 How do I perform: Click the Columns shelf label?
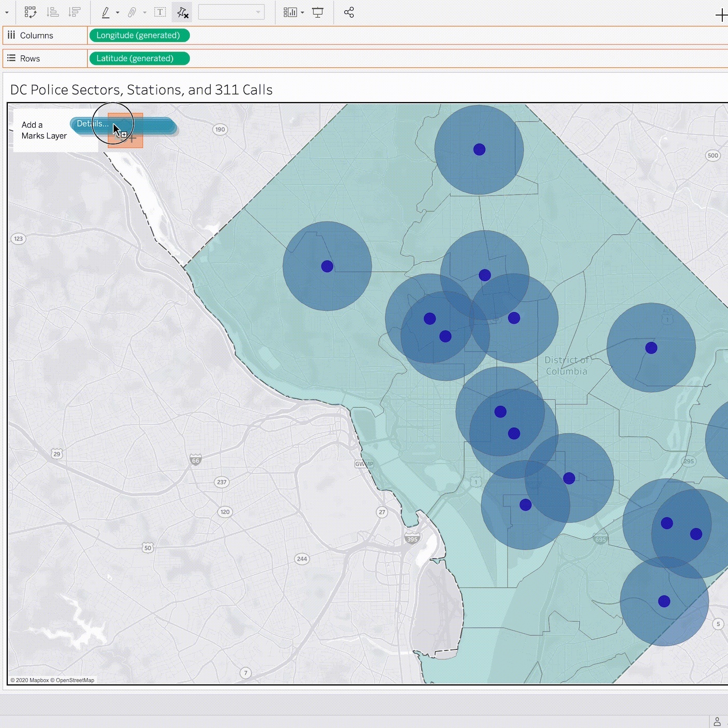tap(36, 35)
